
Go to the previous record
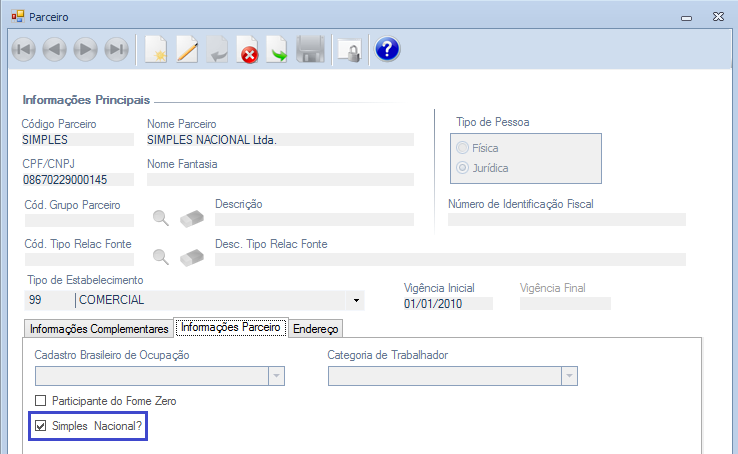pos(55,49)
